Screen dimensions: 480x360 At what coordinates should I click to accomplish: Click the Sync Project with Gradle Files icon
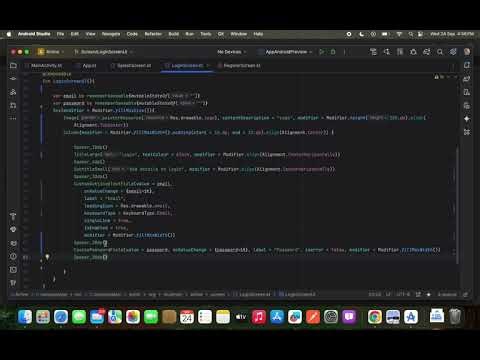(427, 52)
